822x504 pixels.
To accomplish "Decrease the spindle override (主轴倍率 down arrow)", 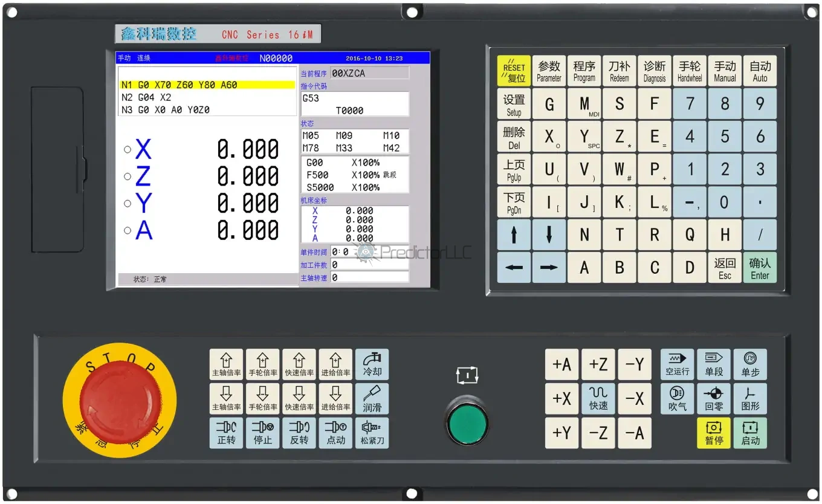I will [226, 399].
